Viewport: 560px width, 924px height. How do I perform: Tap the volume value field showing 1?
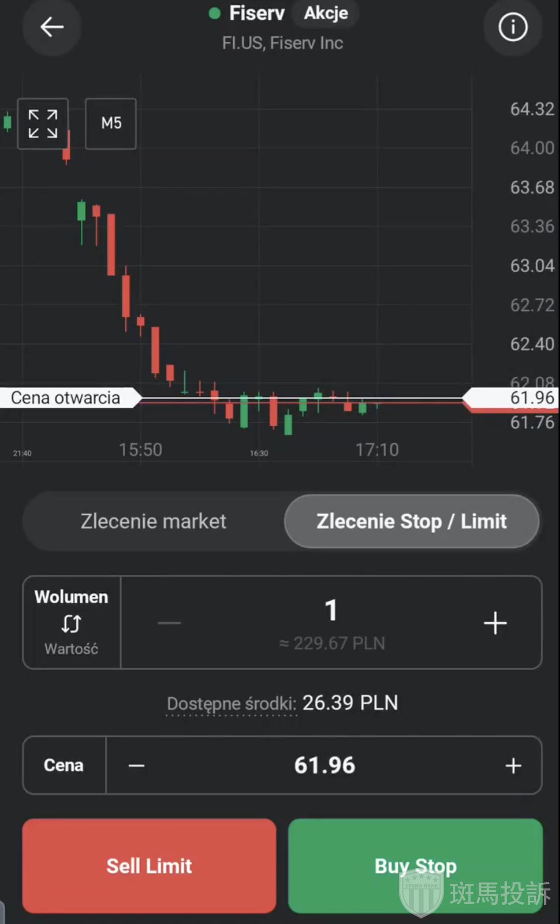pos(331,611)
